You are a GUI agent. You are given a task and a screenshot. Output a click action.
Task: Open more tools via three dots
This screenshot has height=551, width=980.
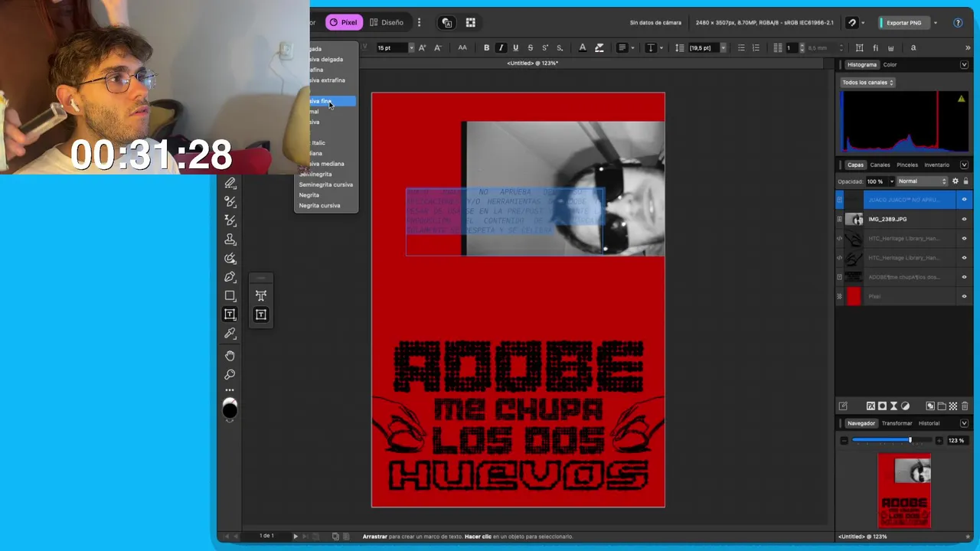(230, 390)
